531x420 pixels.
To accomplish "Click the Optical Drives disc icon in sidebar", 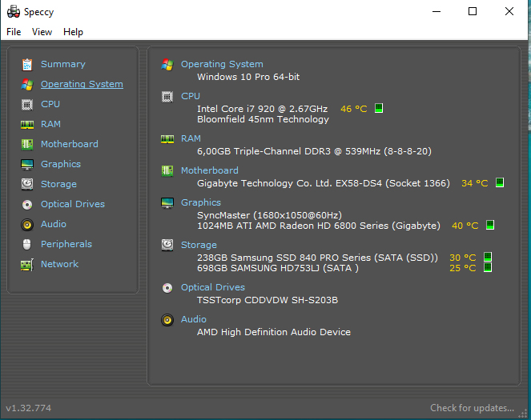I will click(27, 204).
